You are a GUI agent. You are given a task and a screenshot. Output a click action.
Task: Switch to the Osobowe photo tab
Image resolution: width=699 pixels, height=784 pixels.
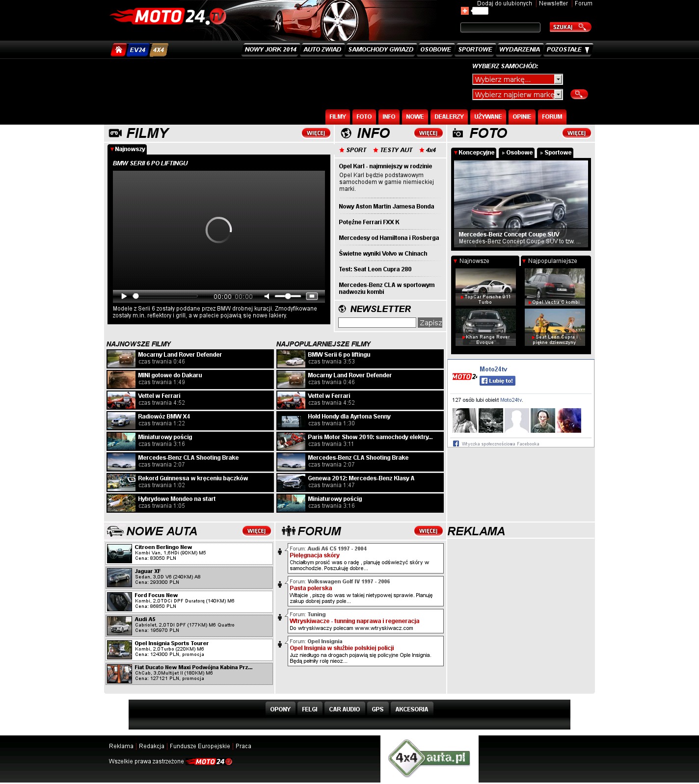(x=517, y=153)
